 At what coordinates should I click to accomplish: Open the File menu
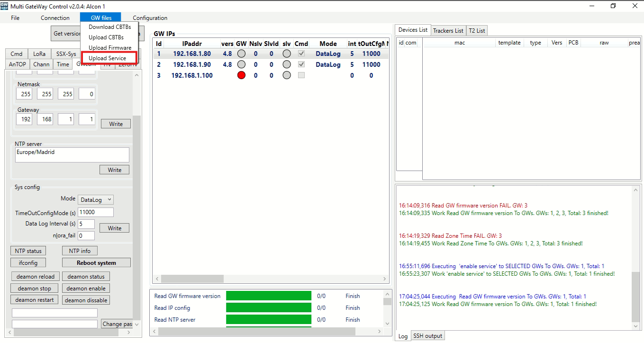[15, 18]
